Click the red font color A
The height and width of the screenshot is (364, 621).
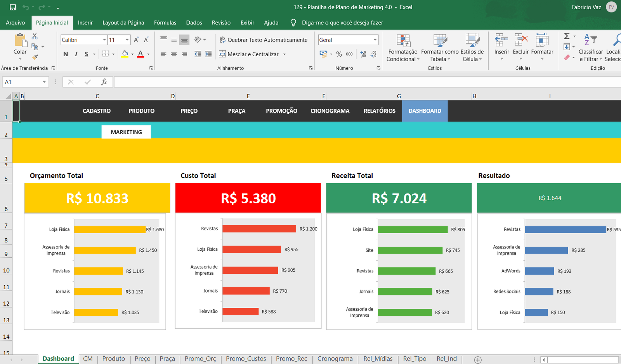pos(141,54)
